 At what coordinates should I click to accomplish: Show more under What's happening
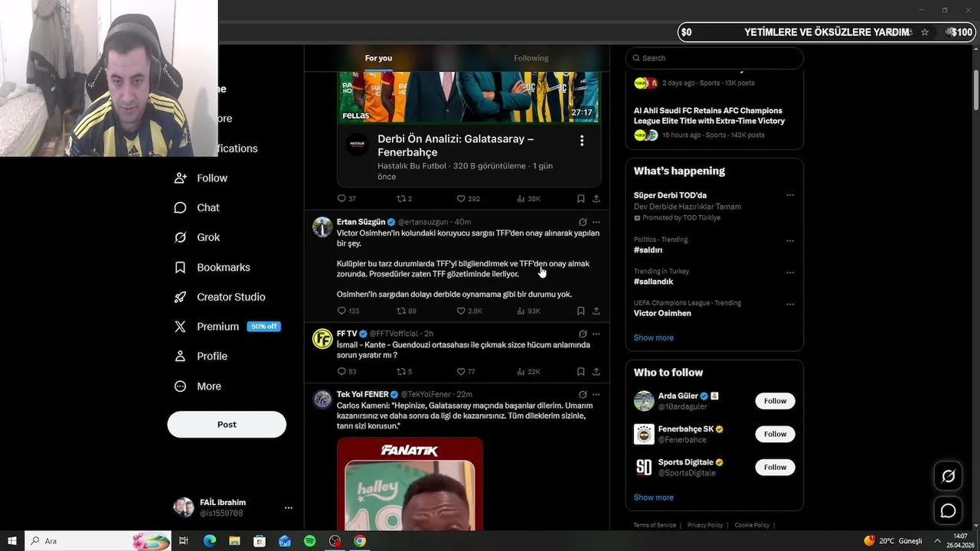tap(653, 337)
